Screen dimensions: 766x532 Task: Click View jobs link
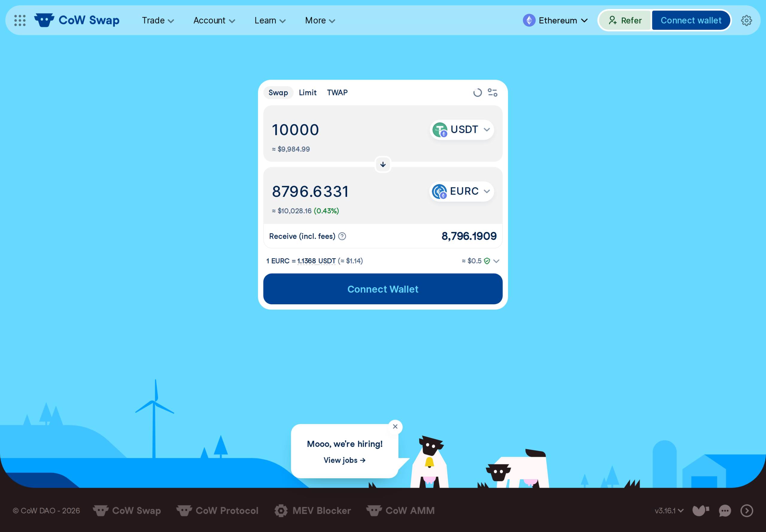pyautogui.click(x=345, y=460)
